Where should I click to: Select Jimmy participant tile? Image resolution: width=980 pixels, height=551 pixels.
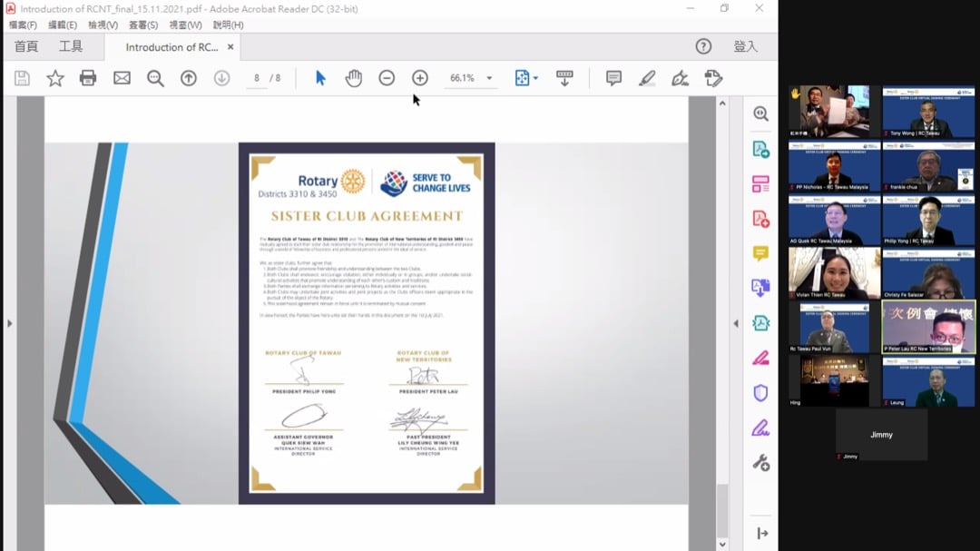pos(881,435)
